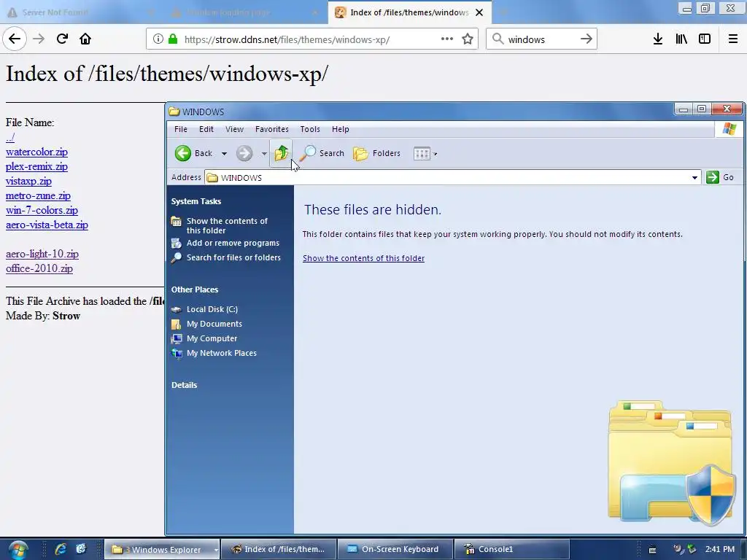Click sidebar task Show the contents of this folder

pyautogui.click(x=227, y=226)
